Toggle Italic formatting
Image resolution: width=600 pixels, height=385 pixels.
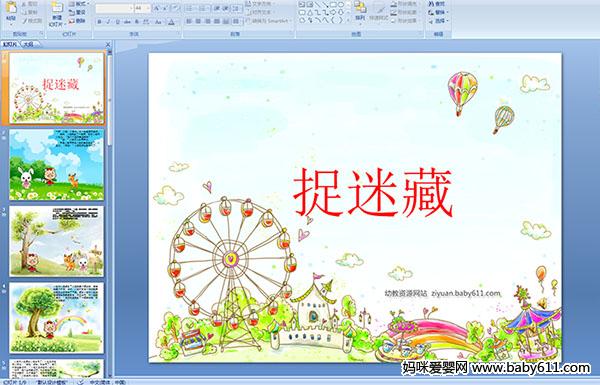[108, 22]
